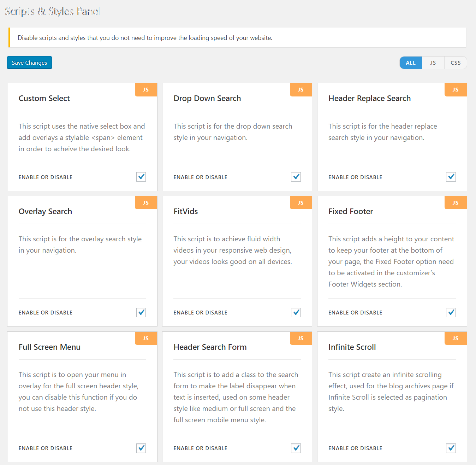Click JS badge on Header Search Form card
476x465 pixels.
(301, 339)
